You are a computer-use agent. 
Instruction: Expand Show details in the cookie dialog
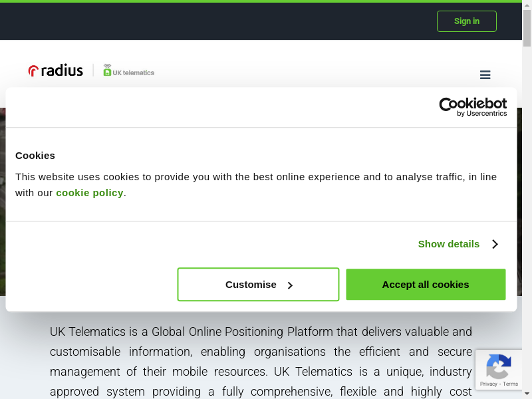coord(449,244)
